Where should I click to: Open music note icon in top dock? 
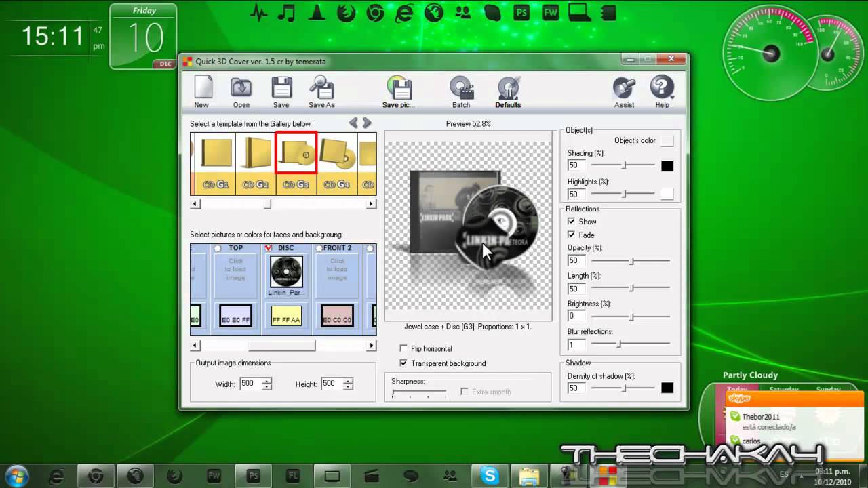point(287,13)
